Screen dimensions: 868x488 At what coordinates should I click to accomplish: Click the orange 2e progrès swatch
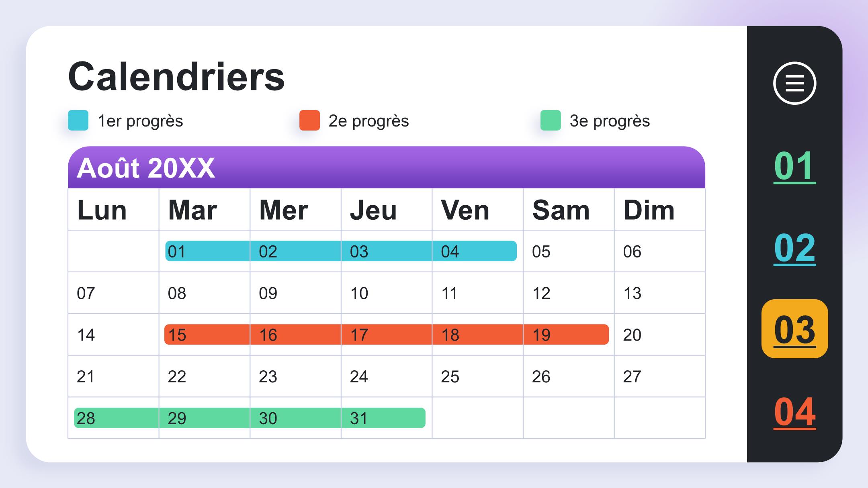[x=309, y=120]
